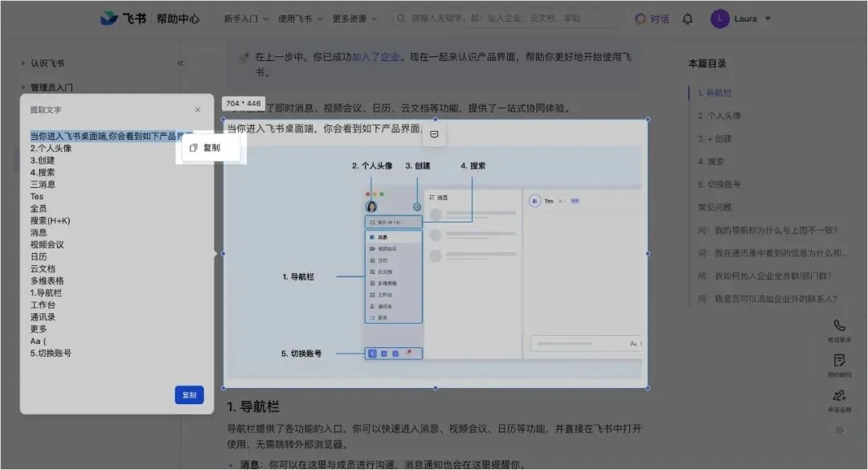Click the 提取文字 panel title
Viewport: 868px width, 470px height.
[x=45, y=109]
